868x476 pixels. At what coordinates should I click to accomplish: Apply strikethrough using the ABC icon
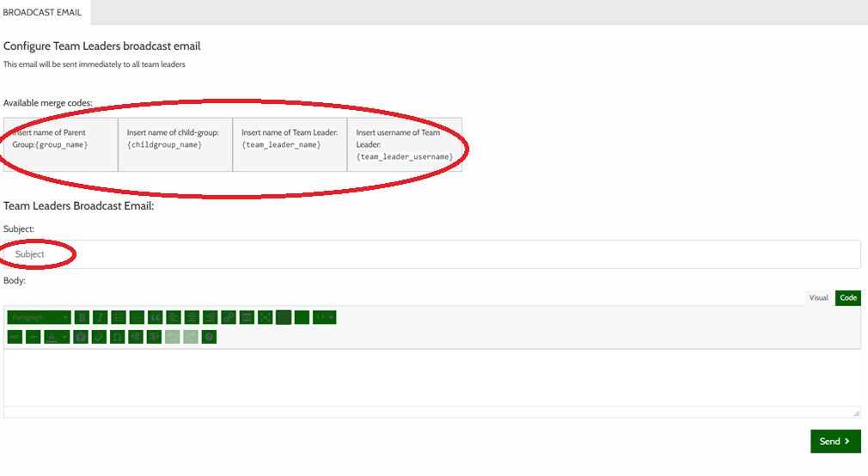point(15,337)
